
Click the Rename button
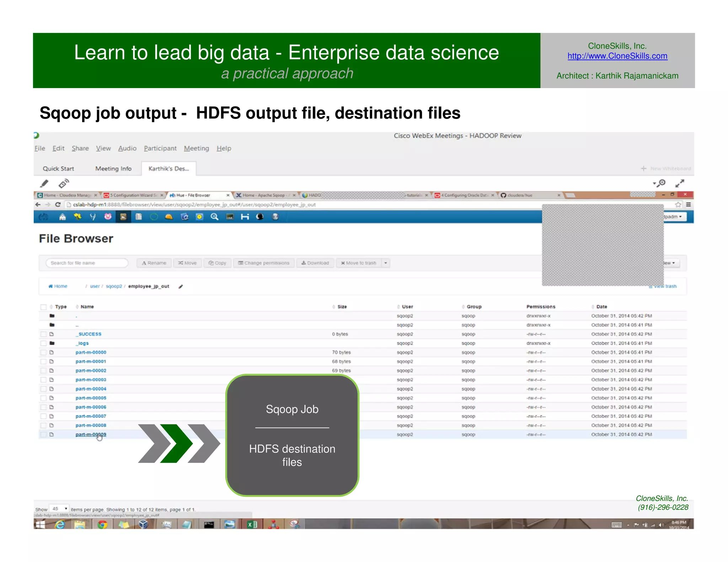[x=154, y=263]
